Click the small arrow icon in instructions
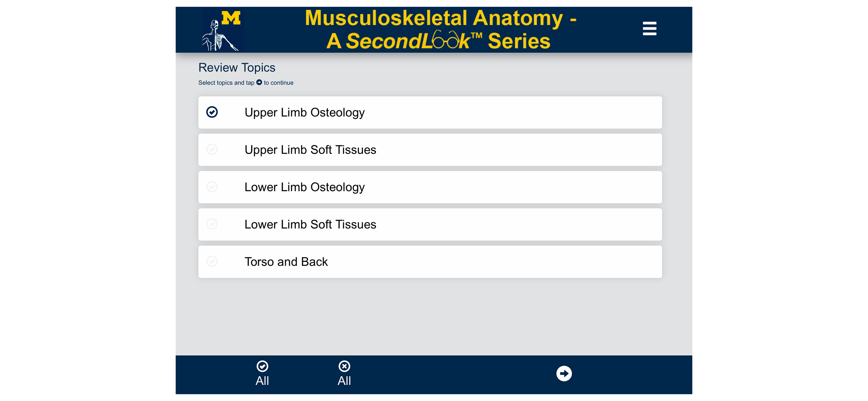 click(259, 82)
